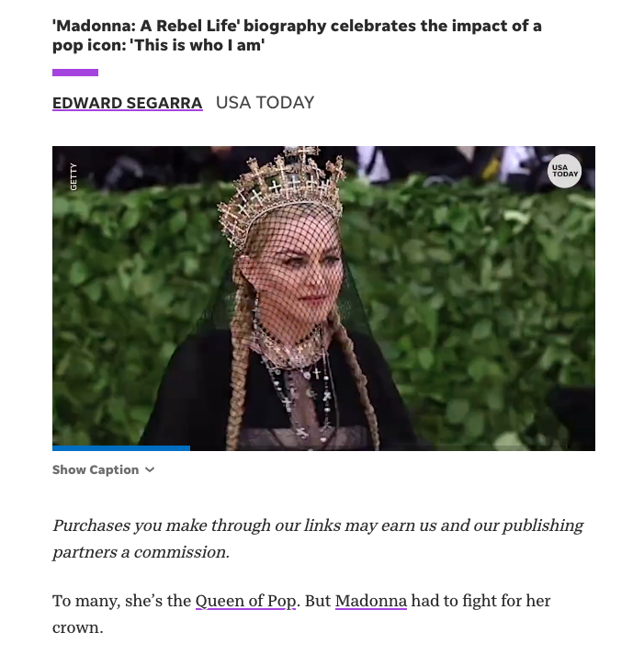Screen dimensions: 644x655
Task: Open the Queen of Pop link
Action: coord(245,601)
